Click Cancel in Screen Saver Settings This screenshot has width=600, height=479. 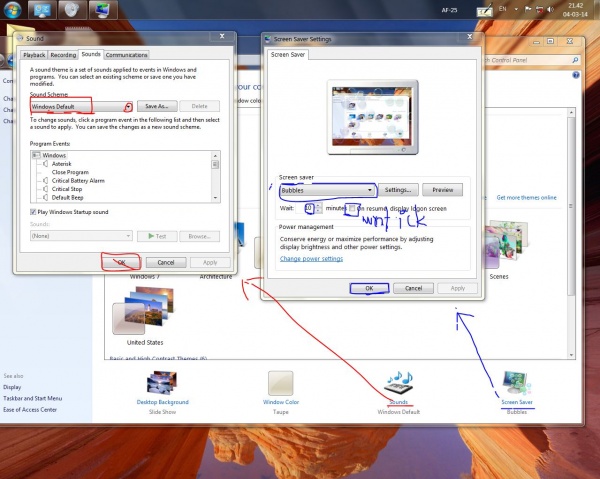click(x=413, y=288)
